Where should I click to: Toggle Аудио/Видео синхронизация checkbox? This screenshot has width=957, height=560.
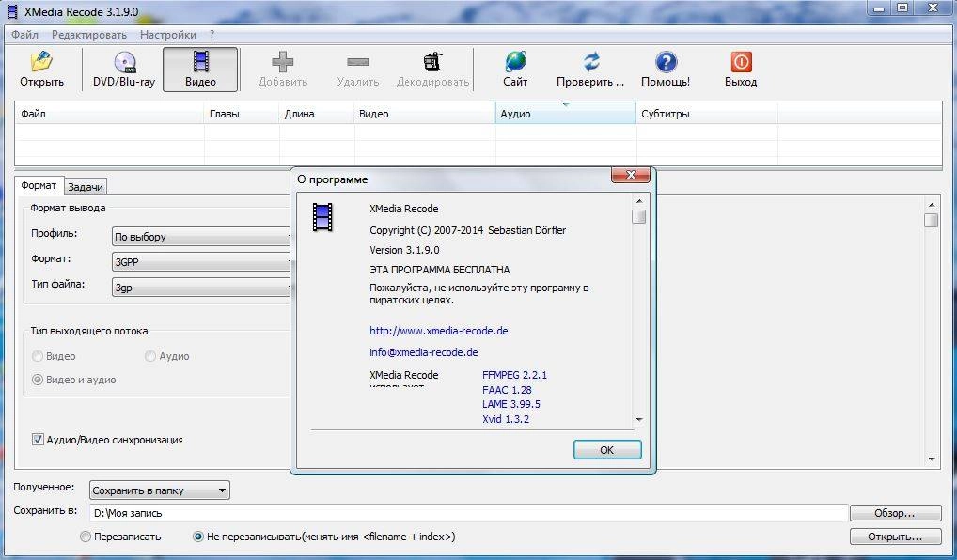[x=38, y=439]
